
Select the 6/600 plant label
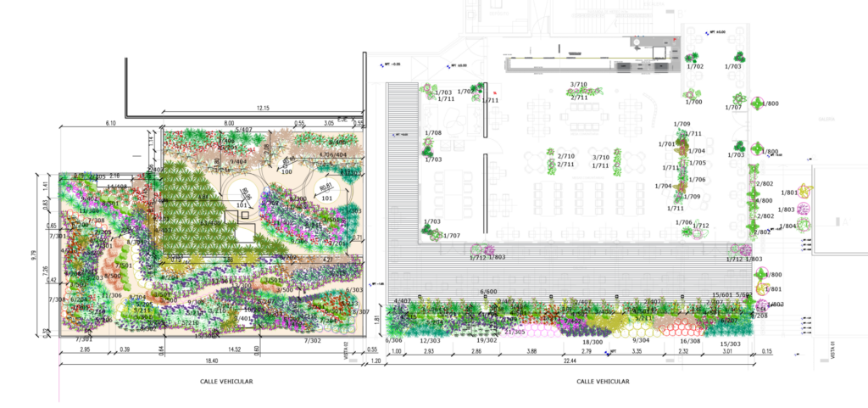coord(488,292)
